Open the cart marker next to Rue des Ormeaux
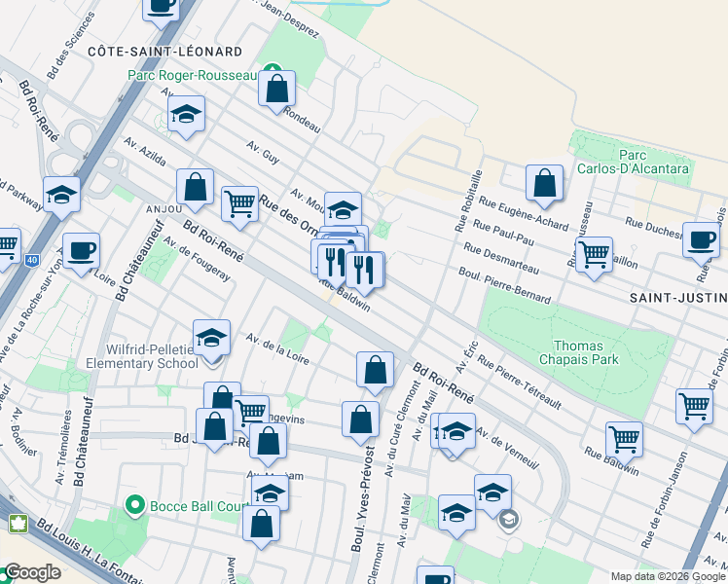 [x=240, y=207]
